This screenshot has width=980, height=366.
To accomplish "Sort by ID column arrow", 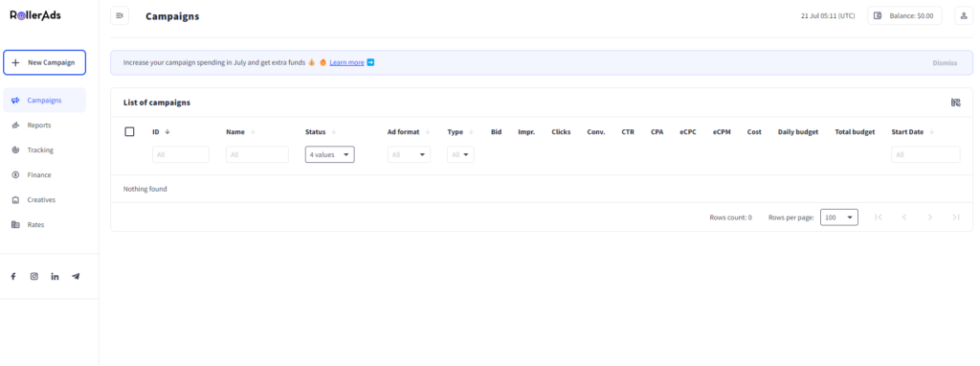I will pyautogui.click(x=167, y=132).
